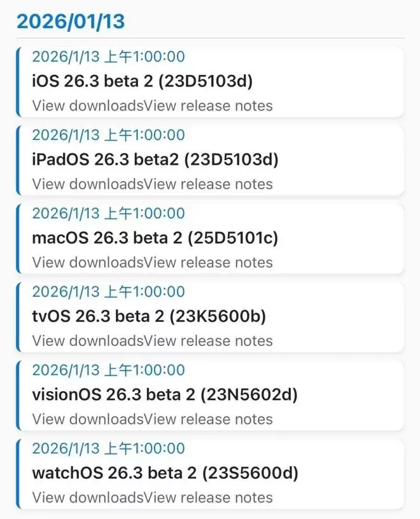View release notes for tvOS 26.3 beta 2
Viewport: 420px width, 519px height.
tap(209, 341)
